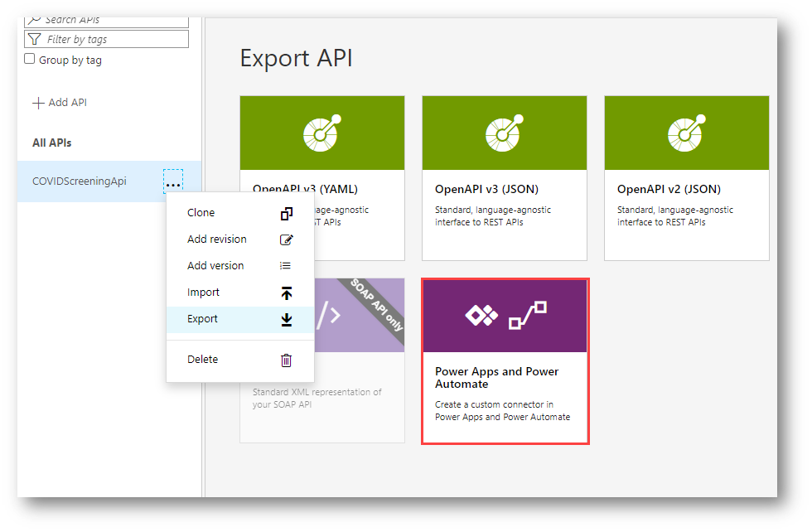
Task: Select the Add revision pencil icon
Action: pos(286,239)
